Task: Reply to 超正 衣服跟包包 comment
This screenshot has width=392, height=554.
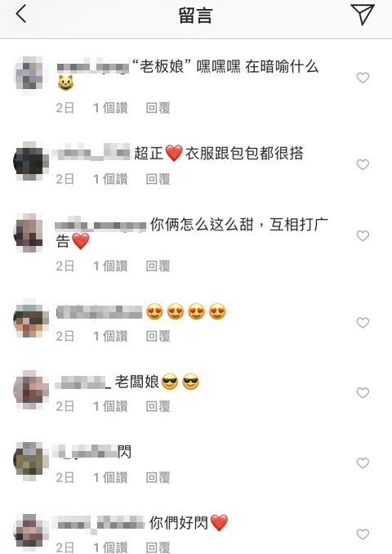Action: (x=158, y=180)
